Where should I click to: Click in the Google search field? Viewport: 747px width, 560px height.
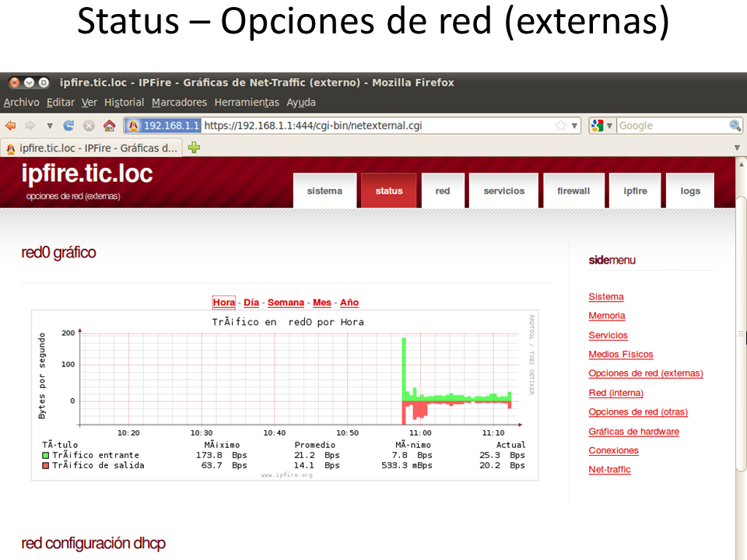(x=671, y=125)
